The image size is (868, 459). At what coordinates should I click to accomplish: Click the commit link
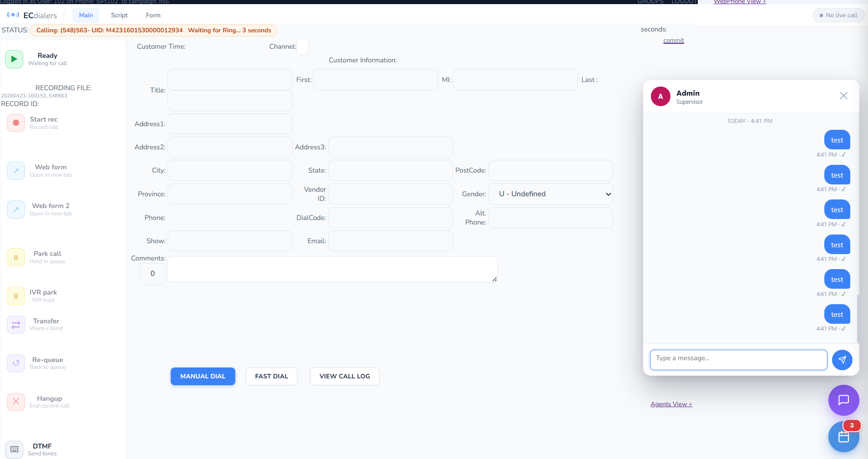coord(674,41)
